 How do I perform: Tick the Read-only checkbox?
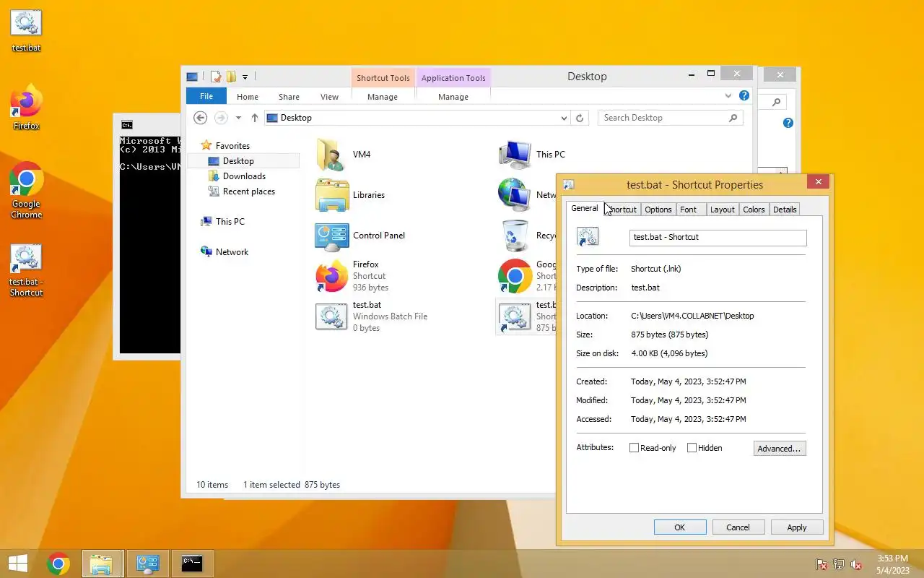pos(634,448)
